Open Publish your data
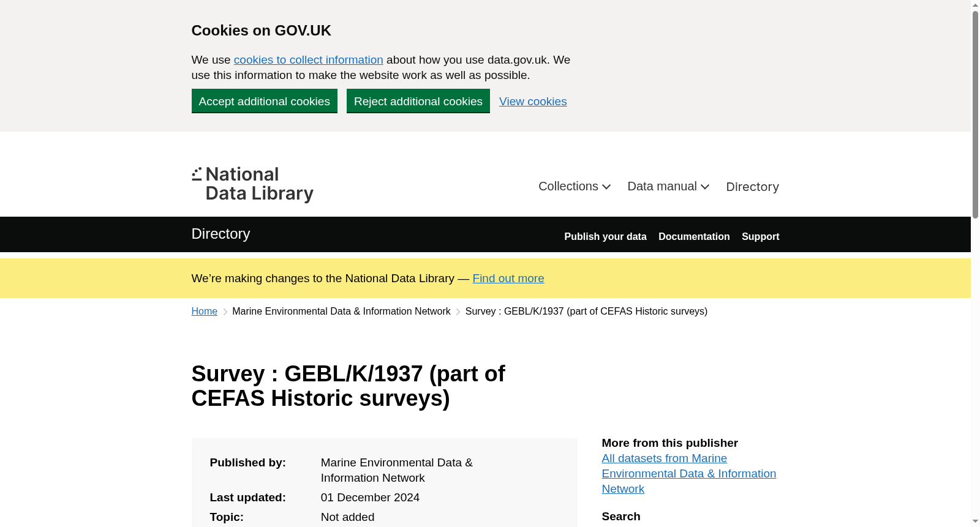 tap(605, 237)
